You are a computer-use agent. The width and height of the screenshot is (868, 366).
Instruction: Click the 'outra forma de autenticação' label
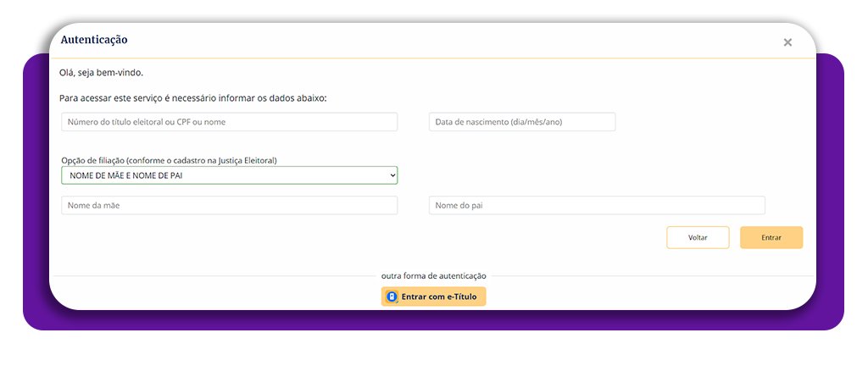[433, 275]
